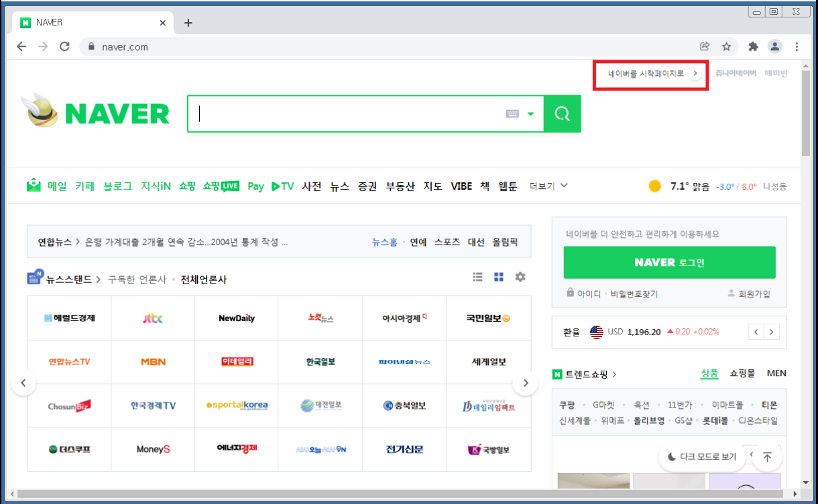The image size is (818, 504).
Task: Open the 웹툰 menu item
Action: point(508,186)
